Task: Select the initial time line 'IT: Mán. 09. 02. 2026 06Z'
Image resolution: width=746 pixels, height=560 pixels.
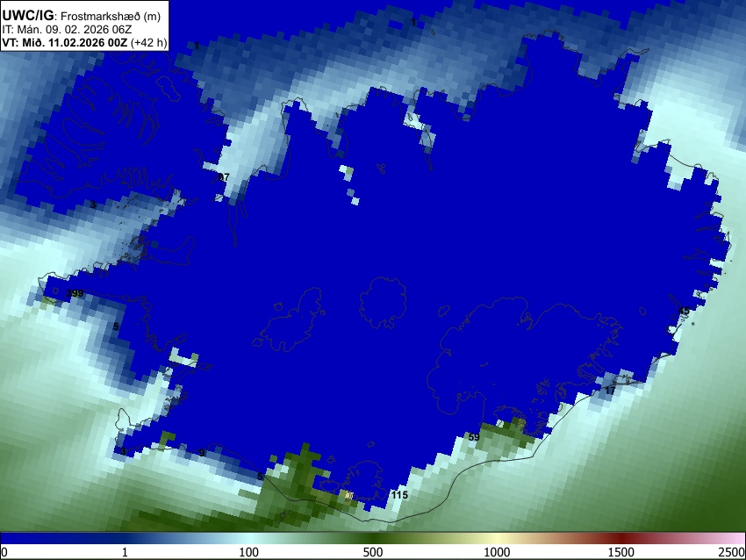Action: (x=67, y=30)
